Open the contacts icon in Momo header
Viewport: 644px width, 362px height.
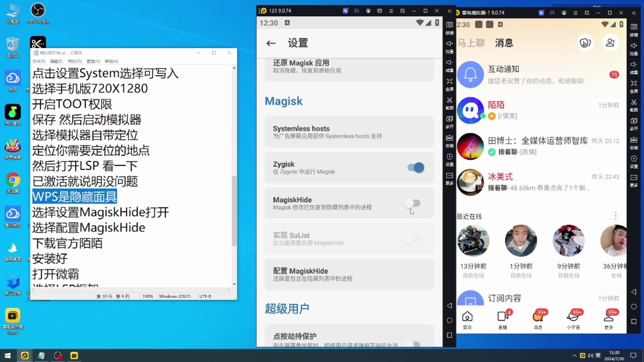coord(610,43)
